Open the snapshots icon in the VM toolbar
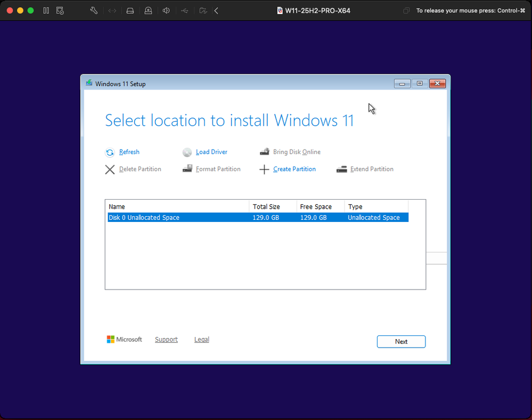The width and height of the screenshot is (532, 420). tap(60, 11)
